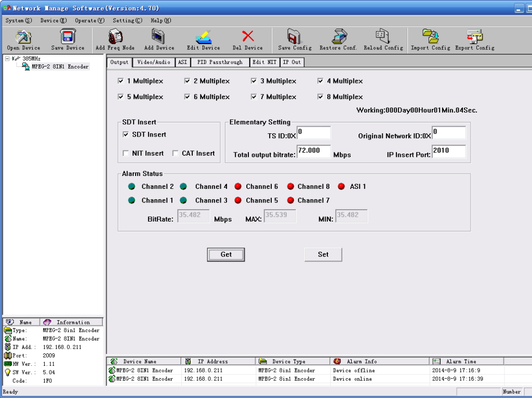Click the Channel 5 red alarm indicator
This screenshot has width=532, height=398.
(x=238, y=200)
